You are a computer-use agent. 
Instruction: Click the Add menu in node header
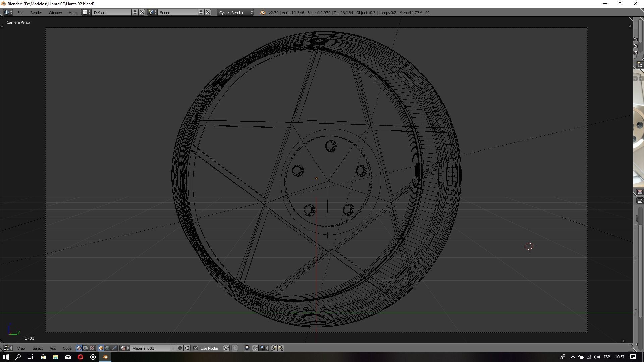pyautogui.click(x=53, y=348)
